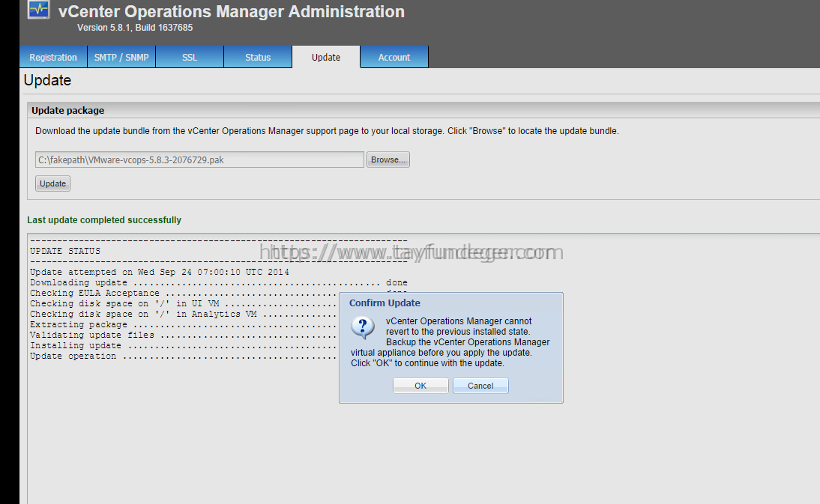Click the 'Version 5.8.1, Build 1637685' text
The image size is (820, 504).
[x=135, y=28]
